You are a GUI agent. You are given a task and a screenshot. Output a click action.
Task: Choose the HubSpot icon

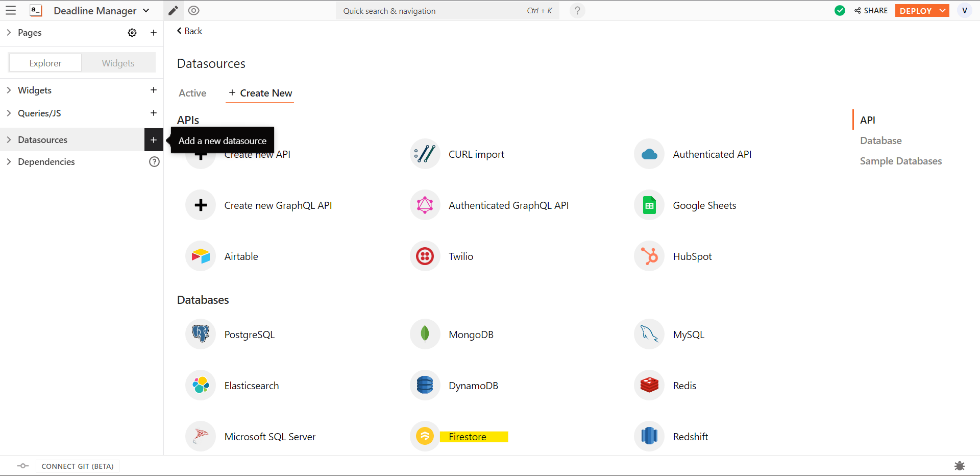649,256
